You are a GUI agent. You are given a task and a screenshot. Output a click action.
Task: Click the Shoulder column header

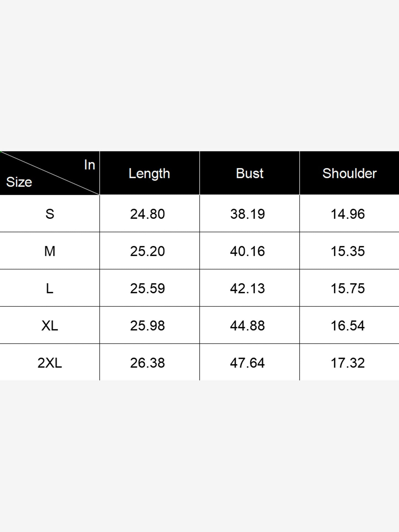[349, 173]
